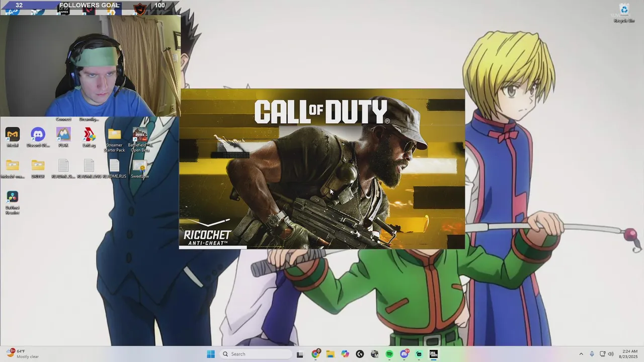Select the SweetLow certificate file

click(140, 169)
